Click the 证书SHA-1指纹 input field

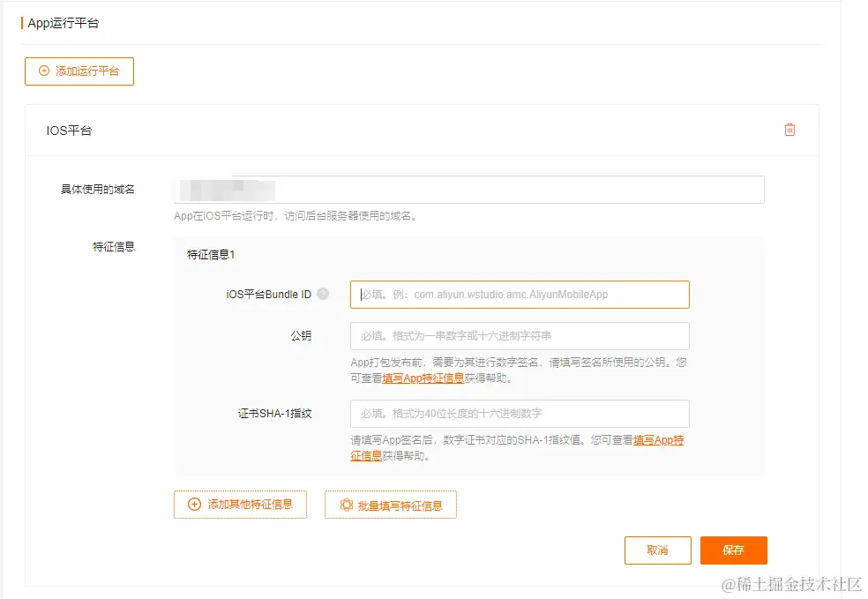coord(520,414)
